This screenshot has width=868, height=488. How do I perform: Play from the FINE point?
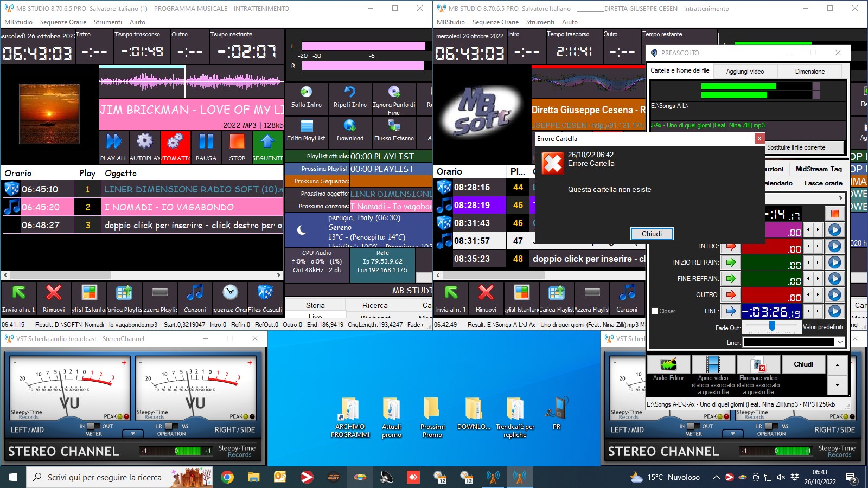(x=834, y=311)
